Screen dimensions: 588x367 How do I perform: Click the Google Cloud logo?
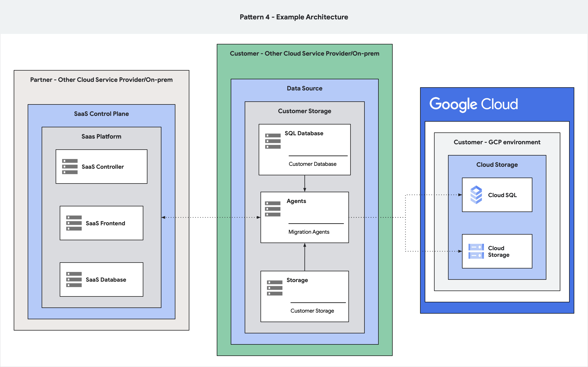pyautogui.click(x=474, y=104)
